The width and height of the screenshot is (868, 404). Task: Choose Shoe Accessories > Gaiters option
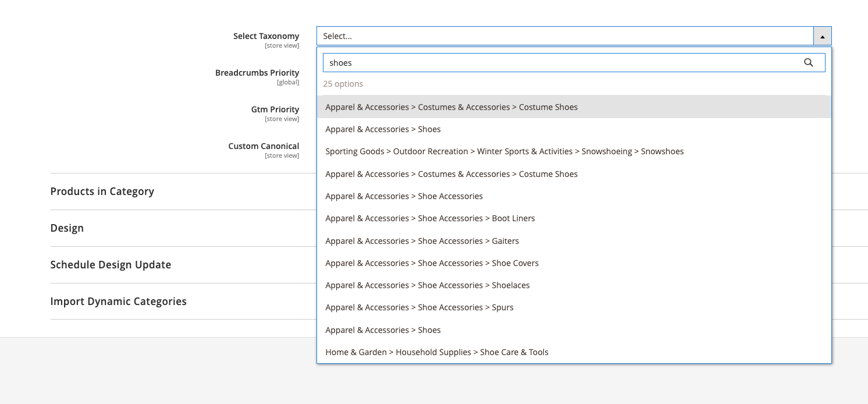point(422,241)
